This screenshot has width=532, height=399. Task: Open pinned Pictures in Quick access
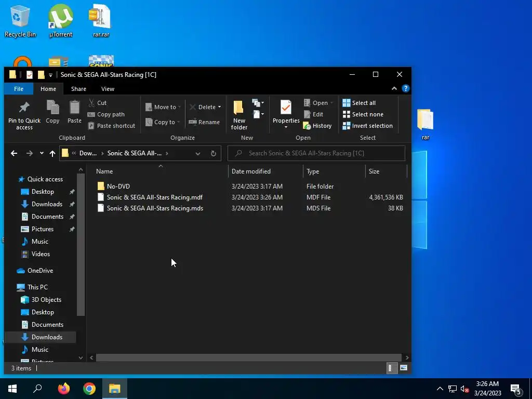tap(43, 229)
